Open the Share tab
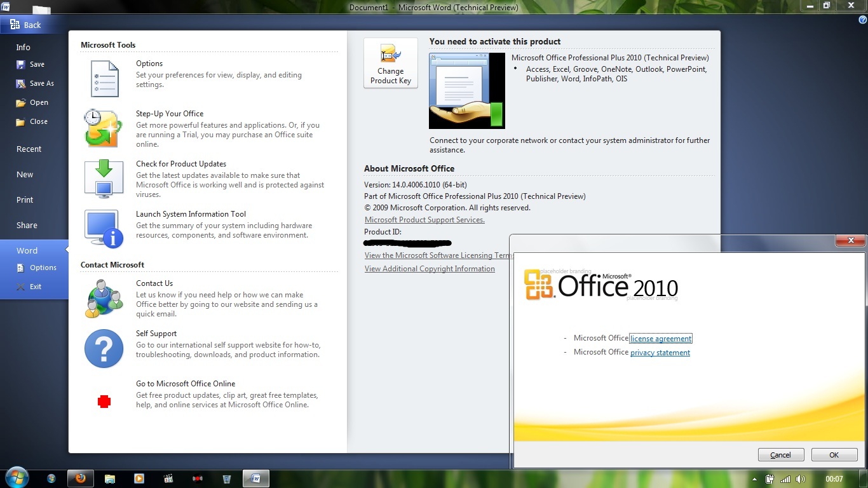This screenshot has height=488, width=868. pos(27,225)
